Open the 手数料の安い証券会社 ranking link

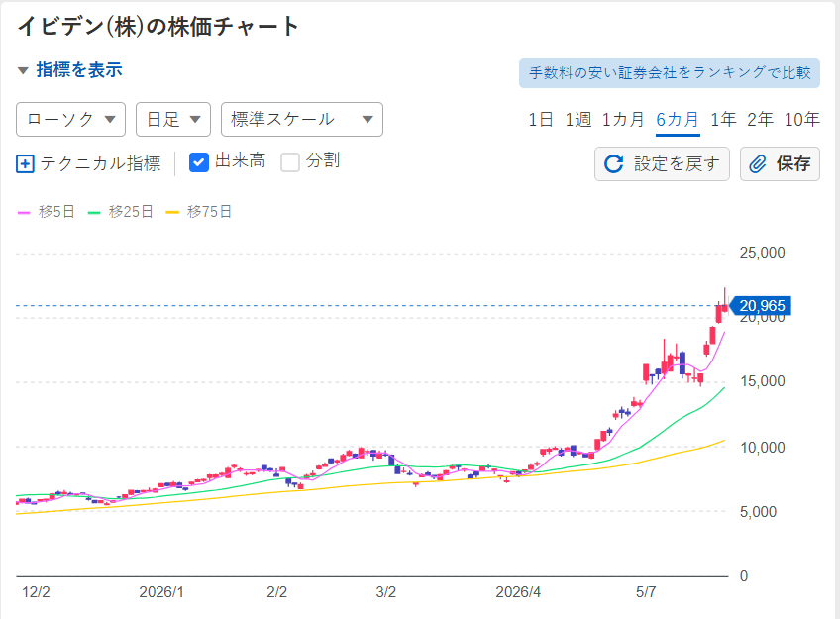coord(670,73)
